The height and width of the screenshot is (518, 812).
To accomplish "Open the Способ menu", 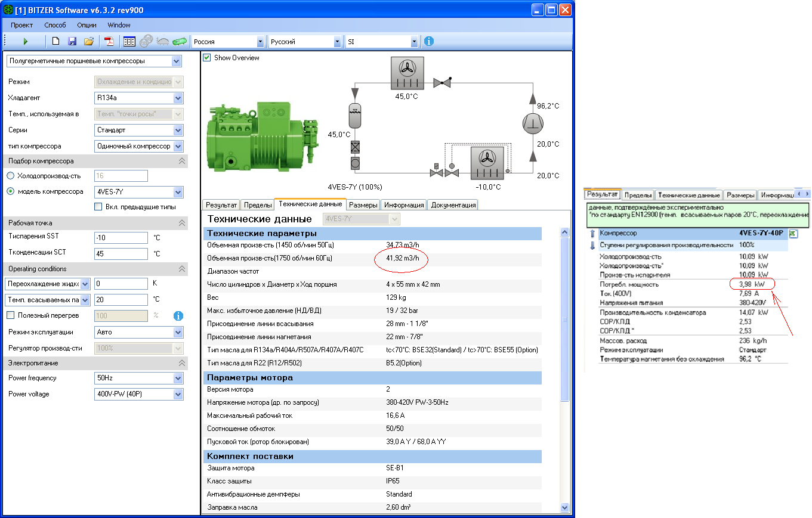I will pos(55,25).
